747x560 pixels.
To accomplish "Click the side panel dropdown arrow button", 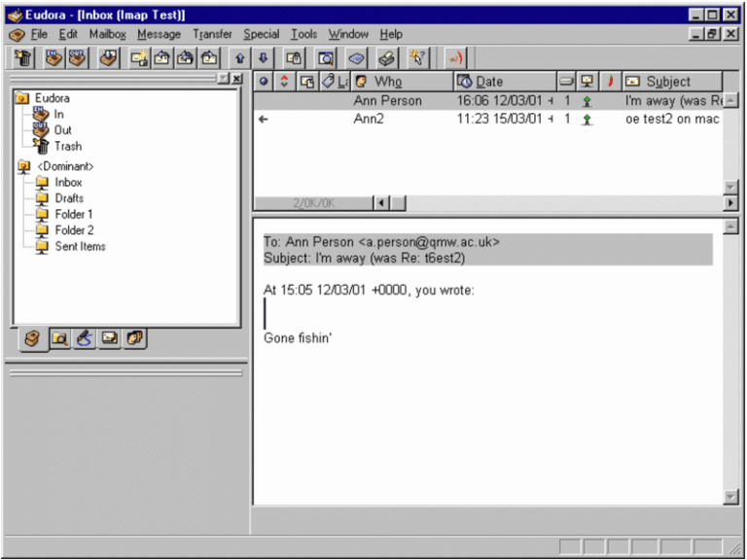I will click(223, 79).
